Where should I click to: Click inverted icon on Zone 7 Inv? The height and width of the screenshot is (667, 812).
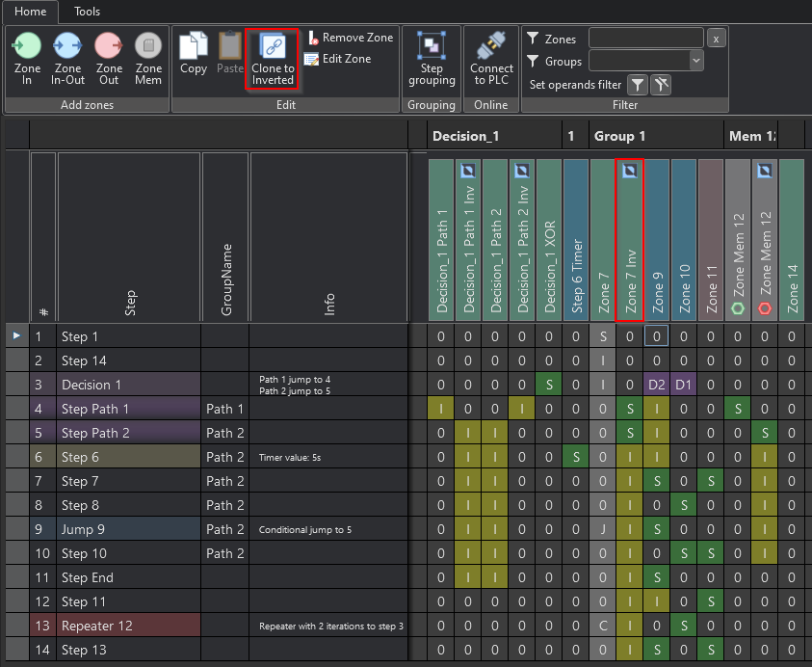point(630,171)
